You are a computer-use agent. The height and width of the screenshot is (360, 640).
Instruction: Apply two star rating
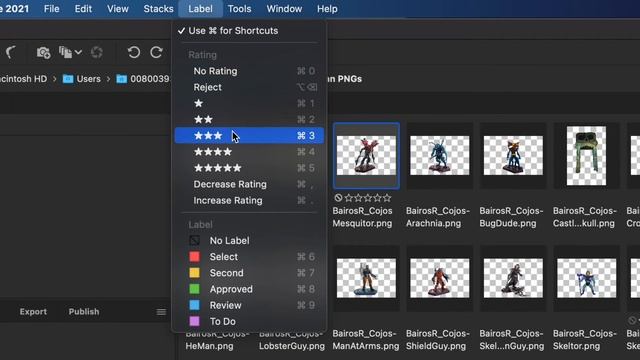(249, 119)
